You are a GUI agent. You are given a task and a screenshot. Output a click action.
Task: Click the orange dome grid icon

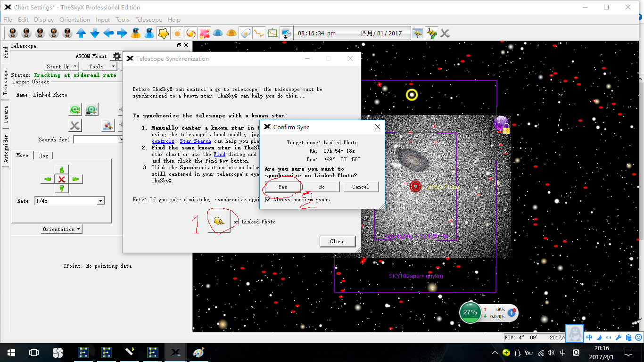[231, 33]
